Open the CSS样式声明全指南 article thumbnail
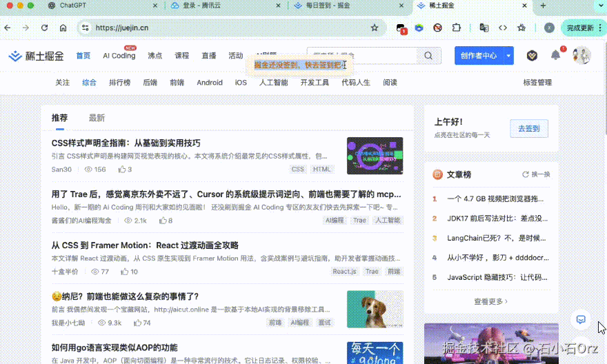607x364 pixels. pyautogui.click(x=375, y=156)
